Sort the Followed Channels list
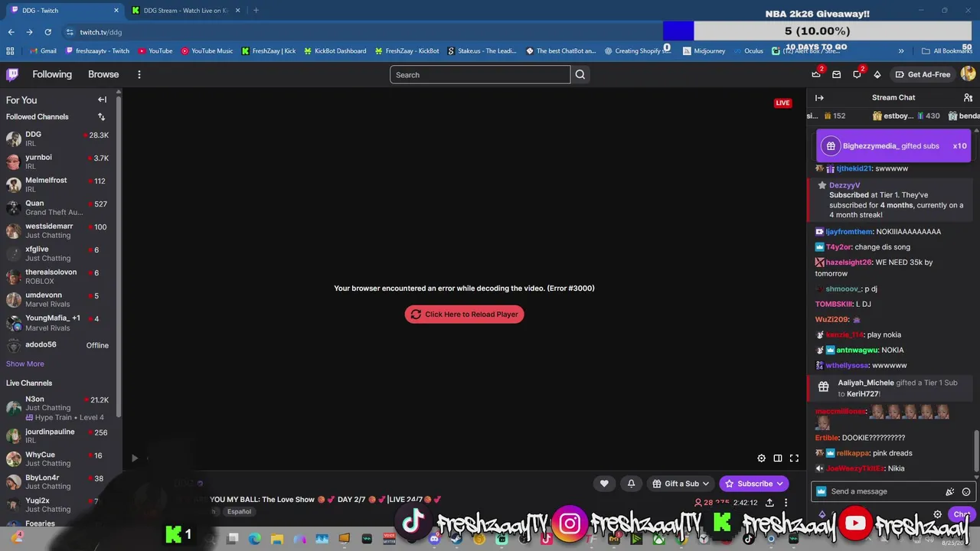 pyautogui.click(x=101, y=117)
